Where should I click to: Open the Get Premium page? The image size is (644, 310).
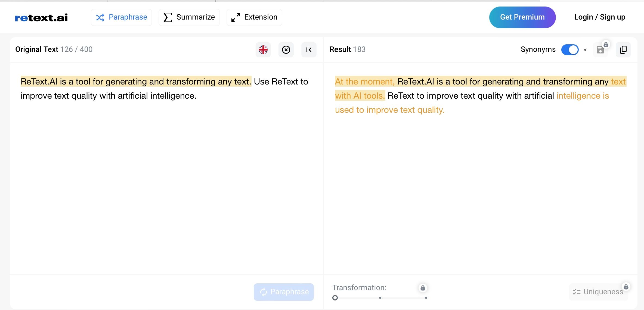pyautogui.click(x=522, y=17)
